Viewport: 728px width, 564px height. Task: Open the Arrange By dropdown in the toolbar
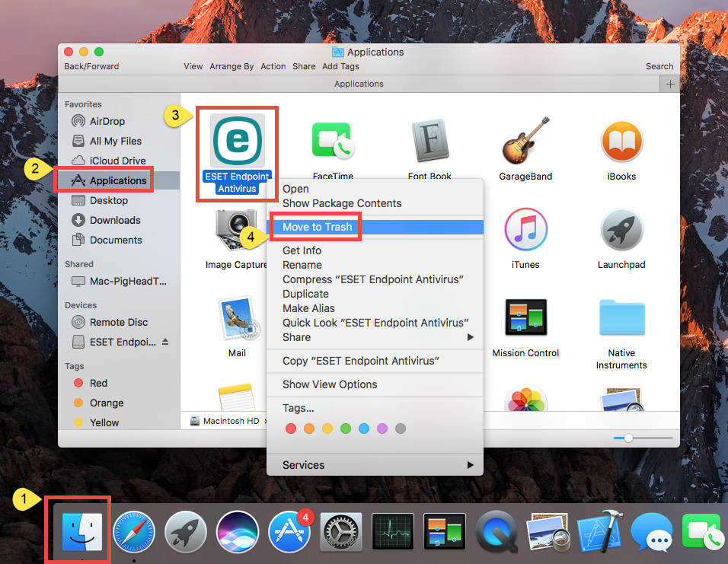pos(231,66)
